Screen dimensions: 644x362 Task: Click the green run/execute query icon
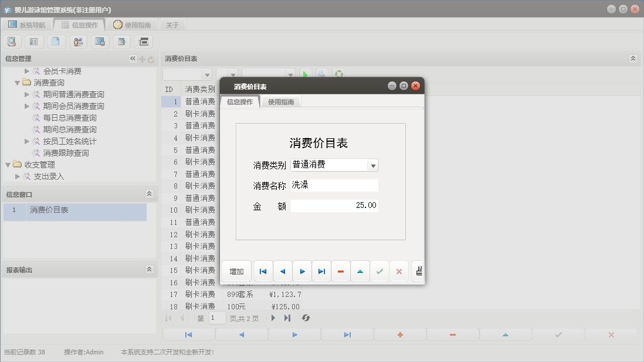306,74
